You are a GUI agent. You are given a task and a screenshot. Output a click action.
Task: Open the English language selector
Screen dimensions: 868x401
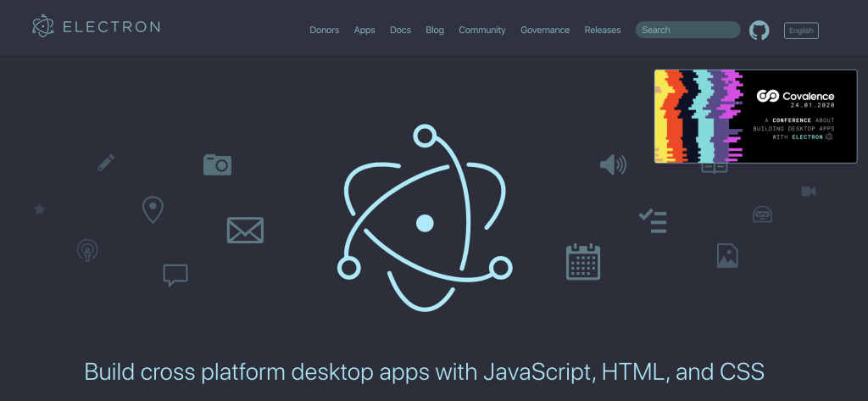click(801, 31)
